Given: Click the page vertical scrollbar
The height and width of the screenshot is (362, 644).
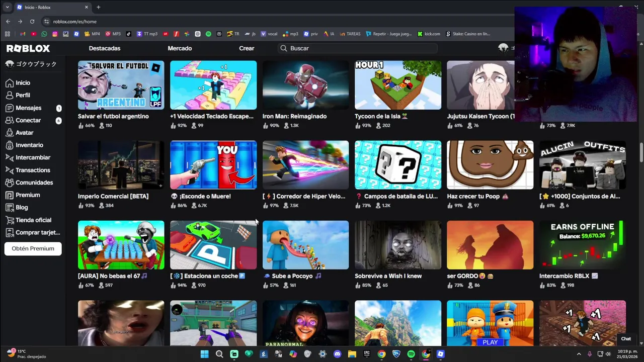Looking at the screenshot, I should pos(641,153).
